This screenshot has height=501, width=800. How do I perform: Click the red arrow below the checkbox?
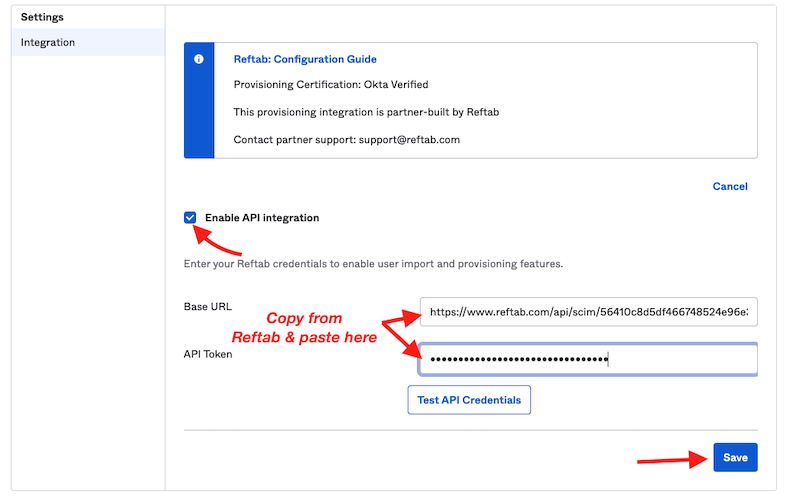[218, 242]
